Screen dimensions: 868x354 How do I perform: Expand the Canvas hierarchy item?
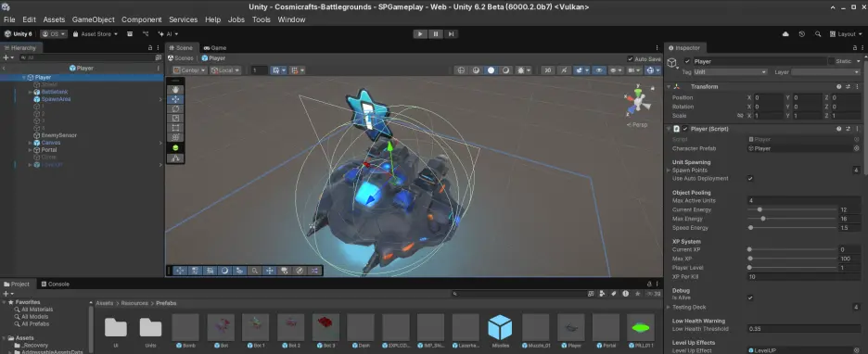(30, 143)
